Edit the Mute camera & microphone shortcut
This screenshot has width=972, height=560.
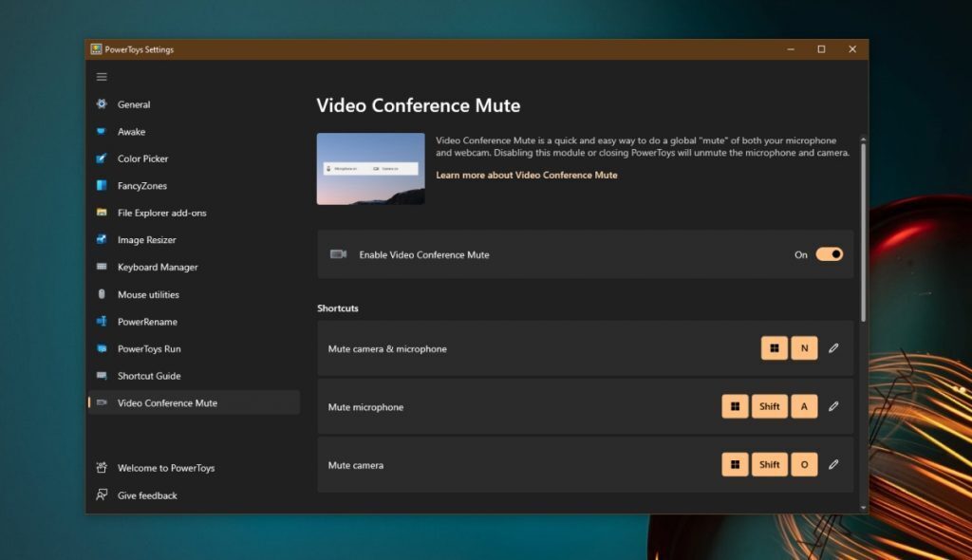click(833, 347)
